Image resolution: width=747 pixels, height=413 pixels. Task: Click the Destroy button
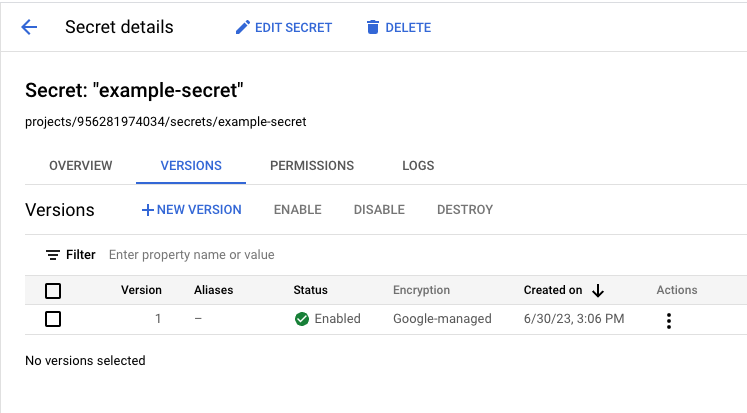pyautogui.click(x=465, y=210)
